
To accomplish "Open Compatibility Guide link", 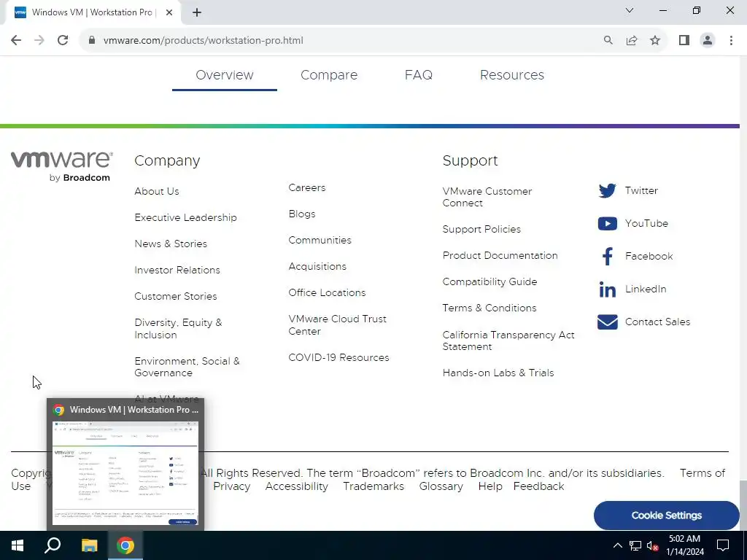I will click(x=489, y=282).
